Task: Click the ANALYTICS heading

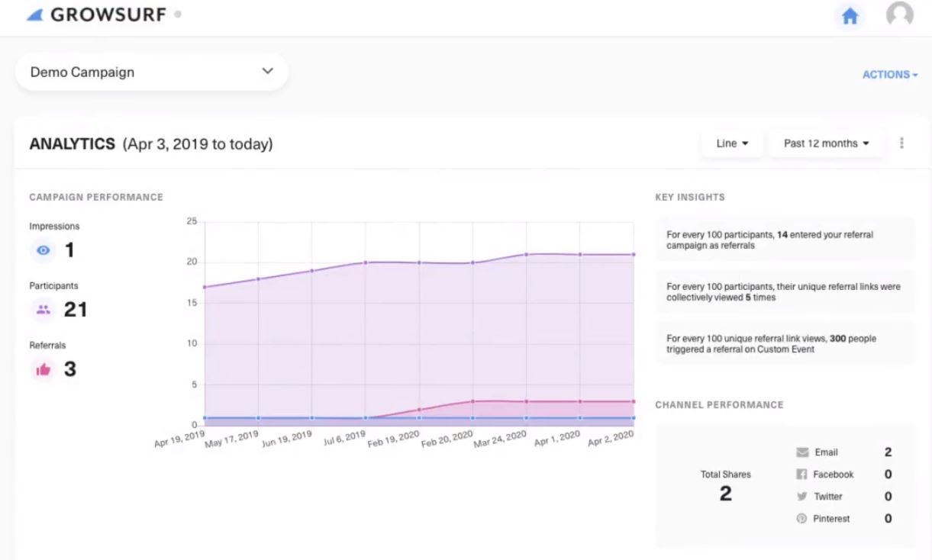Action: click(73, 143)
